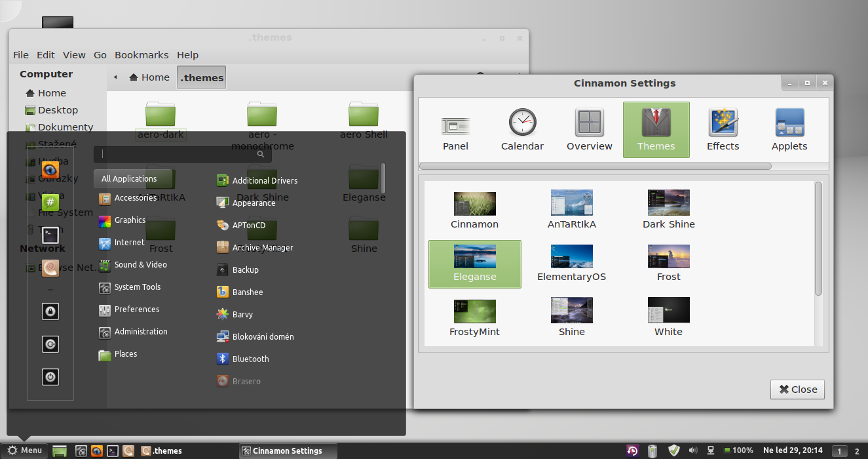Image resolution: width=868 pixels, height=459 pixels.
Task: Select the ElementaryOS theme
Action: [x=572, y=264]
